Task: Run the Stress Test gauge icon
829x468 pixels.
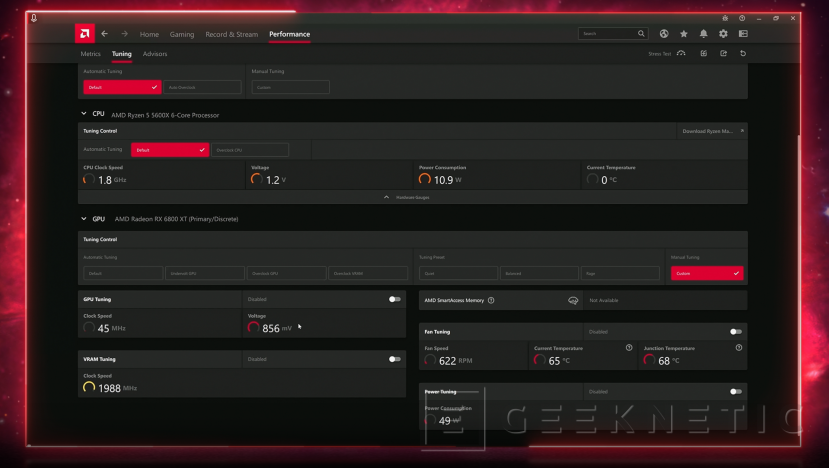Action: [x=681, y=53]
